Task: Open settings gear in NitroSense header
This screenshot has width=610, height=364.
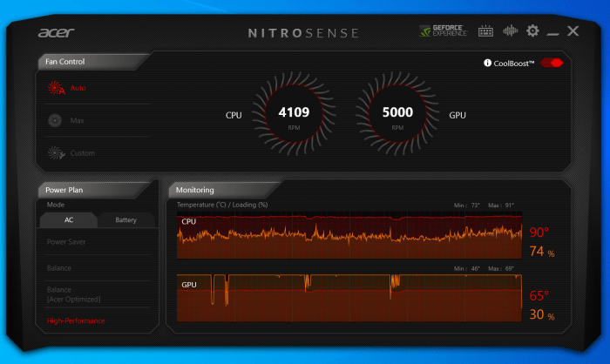Action: [532, 30]
